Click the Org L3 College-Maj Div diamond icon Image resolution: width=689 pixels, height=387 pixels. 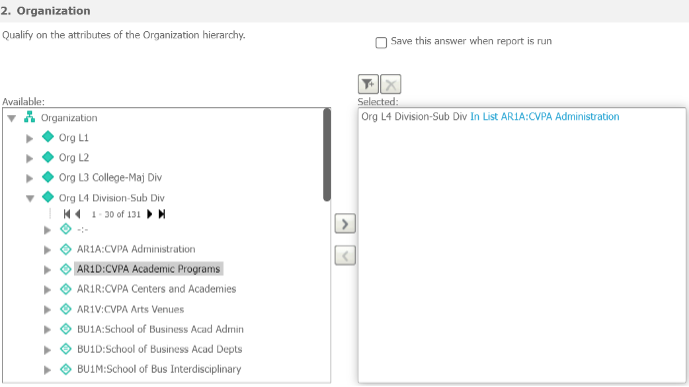[x=48, y=177]
